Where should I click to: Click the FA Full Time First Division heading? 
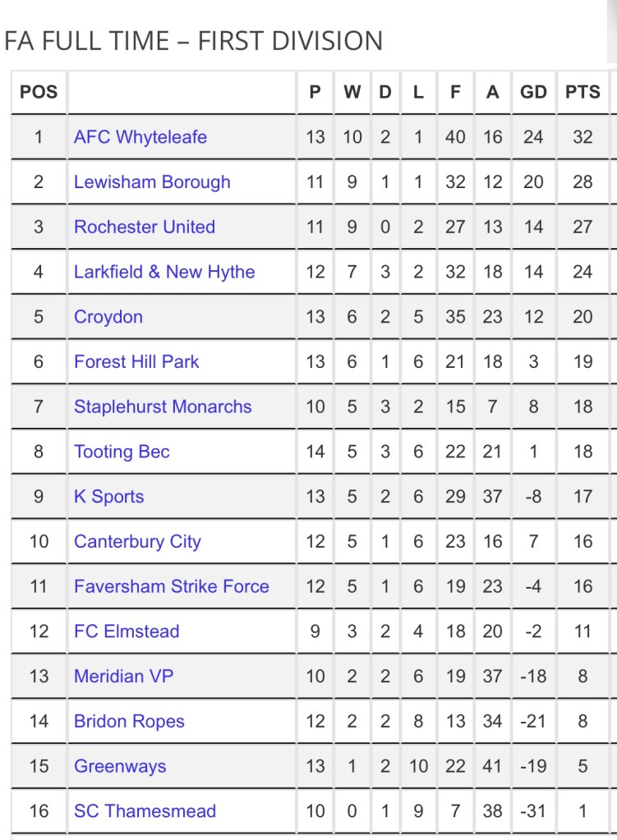click(x=194, y=40)
